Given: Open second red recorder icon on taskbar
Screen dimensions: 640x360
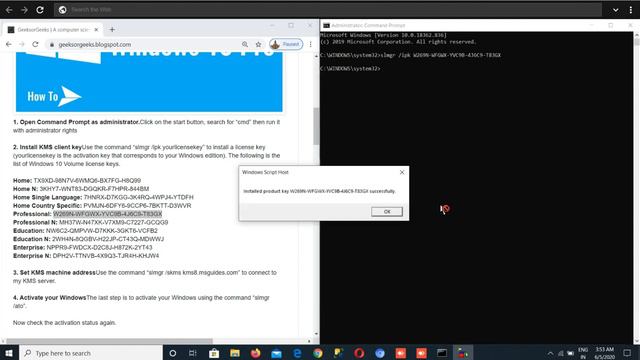Looking at the screenshot, I should pyautogui.click(x=421, y=353).
